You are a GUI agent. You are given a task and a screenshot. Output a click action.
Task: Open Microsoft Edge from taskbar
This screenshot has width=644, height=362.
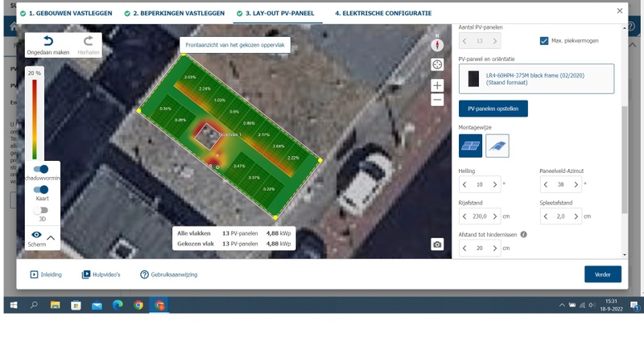click(118, 305)
